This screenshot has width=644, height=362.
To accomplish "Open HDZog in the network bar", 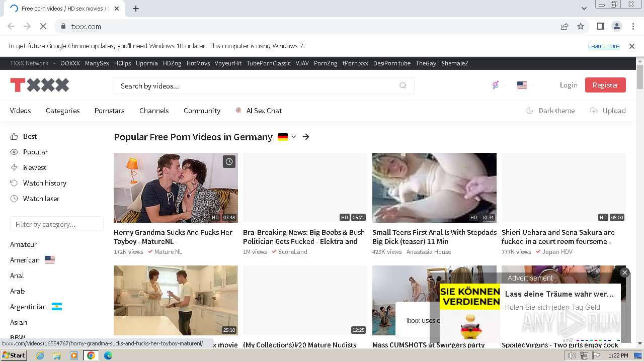I will point(172,63).
